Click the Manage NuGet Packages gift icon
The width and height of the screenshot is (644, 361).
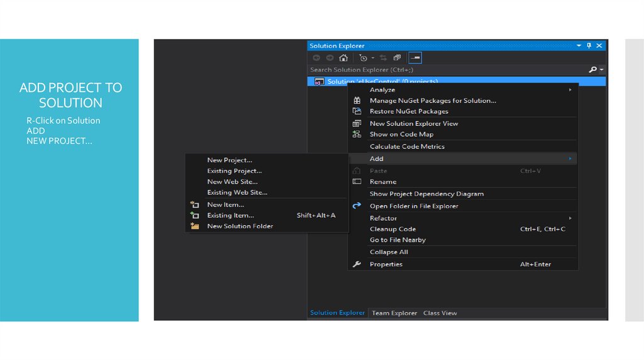[x=357, y=101]
